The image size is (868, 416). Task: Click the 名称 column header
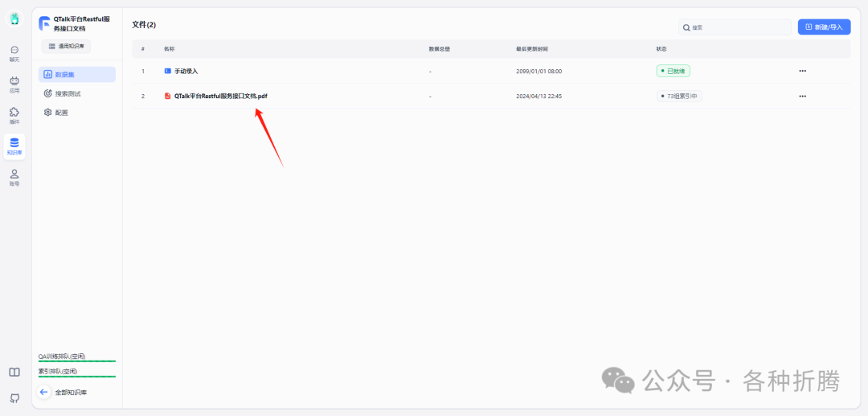pyautogui.click(x=169, y=49)
